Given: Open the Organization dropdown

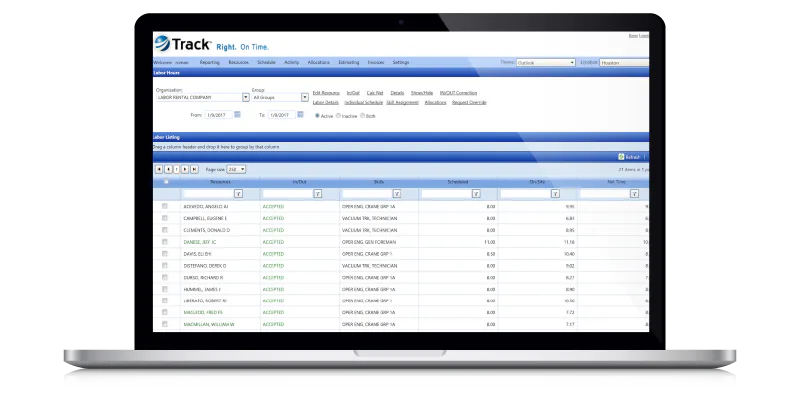Looking at the screenshot, I should (245, 97).
